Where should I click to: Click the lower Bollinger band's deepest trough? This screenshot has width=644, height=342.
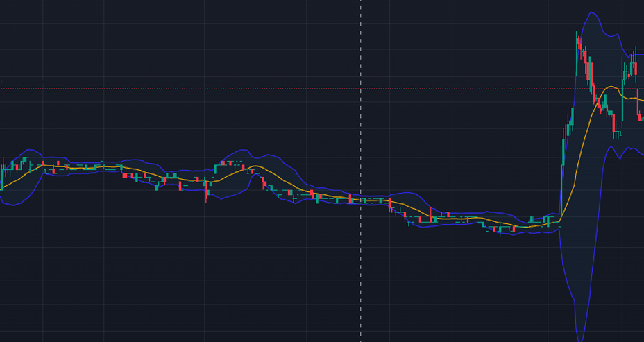(582, 339)
